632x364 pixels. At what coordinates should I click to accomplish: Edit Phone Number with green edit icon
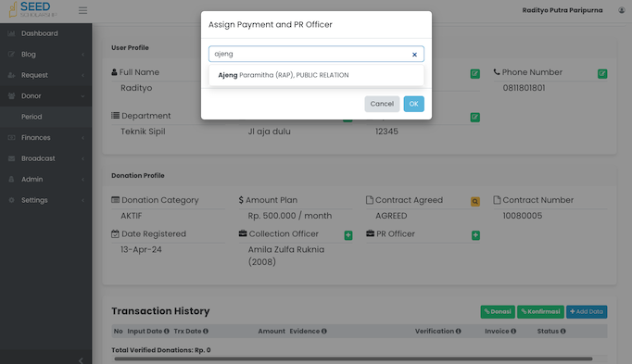pos(602,74)
